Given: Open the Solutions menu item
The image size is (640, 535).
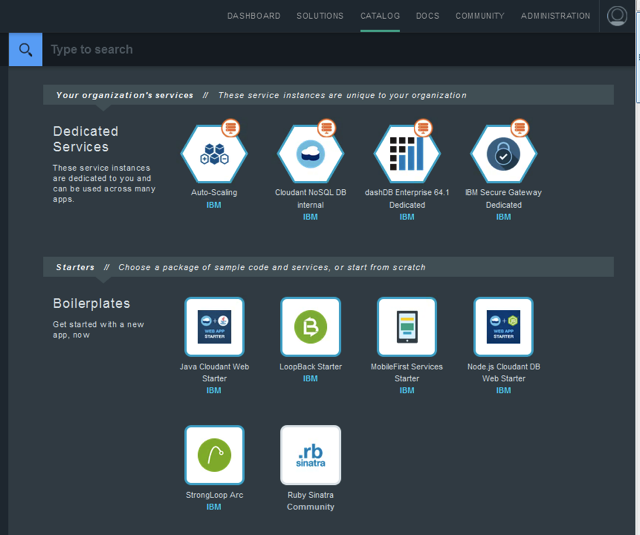Looking at the screenshot, I should (x=320, y=16).
